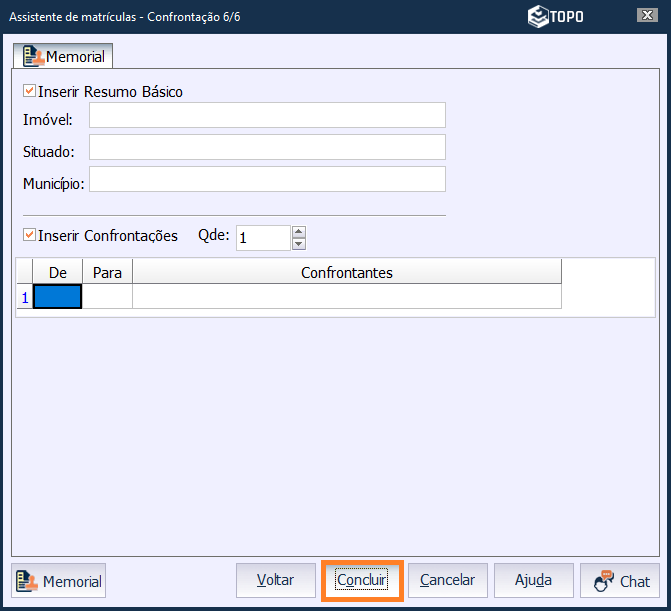This screenshot has height=611, width=671.
Task: Toggle Inserir Confrontações checkbox
Action: click(x=29, y=236)
